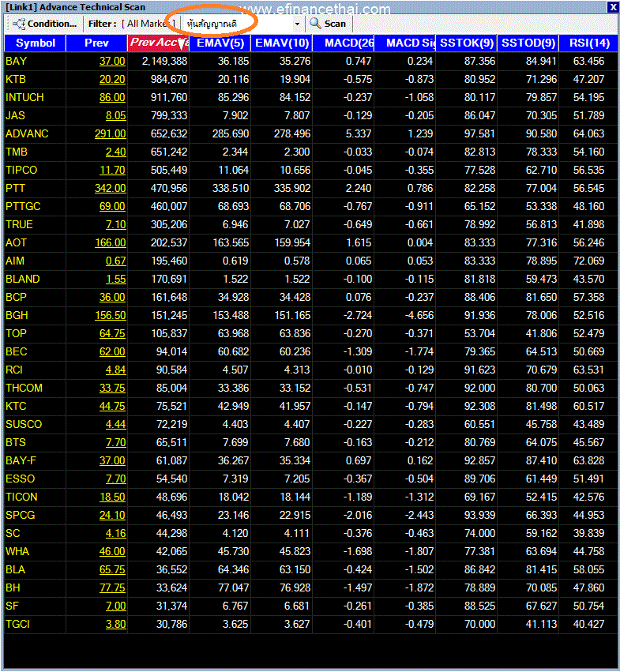Open JAS price link 8.05

tap(116, 116)
